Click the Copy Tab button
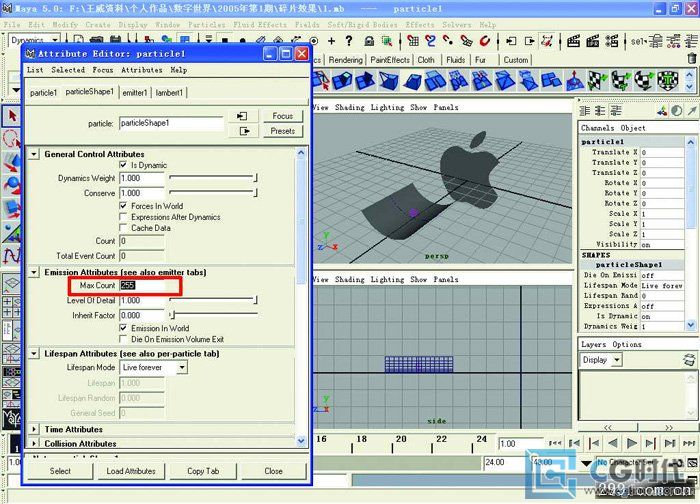This screenshot has width=700, height=504. click(x=203, y=471)
